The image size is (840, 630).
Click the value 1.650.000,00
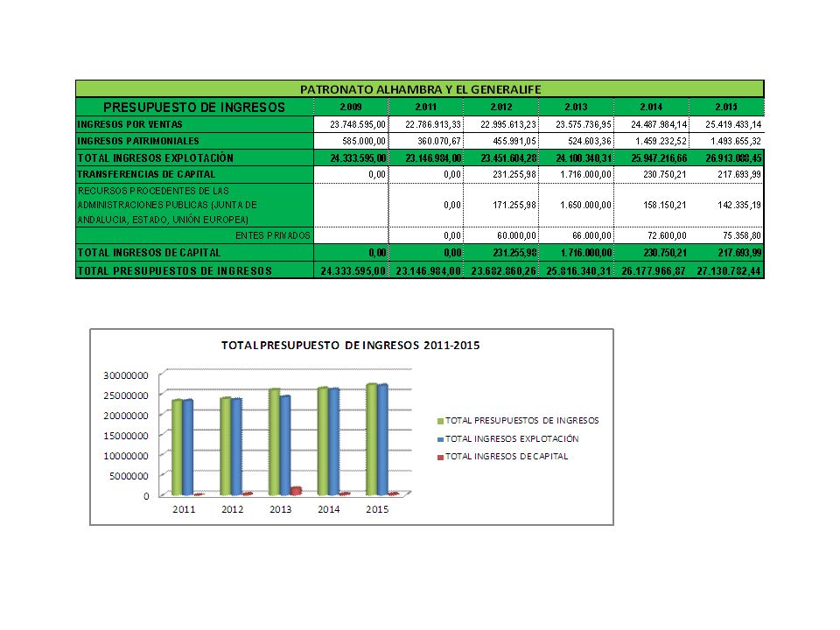tap(586, 205)
